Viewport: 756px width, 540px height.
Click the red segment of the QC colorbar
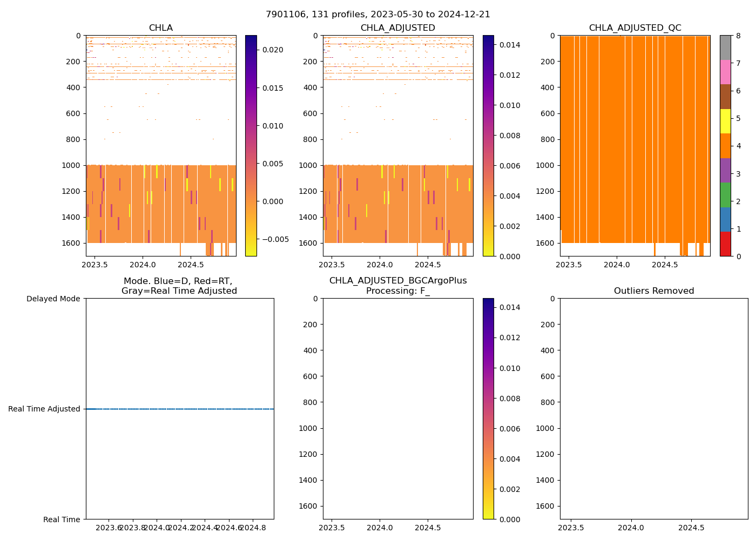pyautogui.click(x=725, y=244)
